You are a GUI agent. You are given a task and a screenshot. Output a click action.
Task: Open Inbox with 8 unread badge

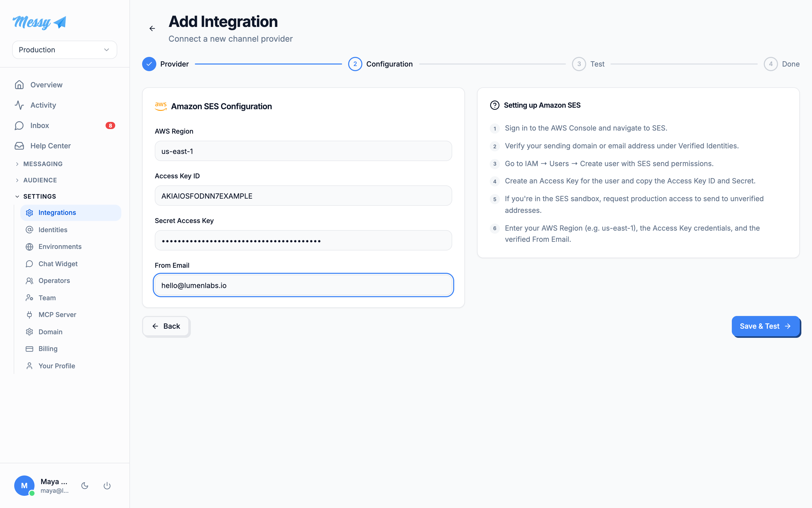(65, 125)
